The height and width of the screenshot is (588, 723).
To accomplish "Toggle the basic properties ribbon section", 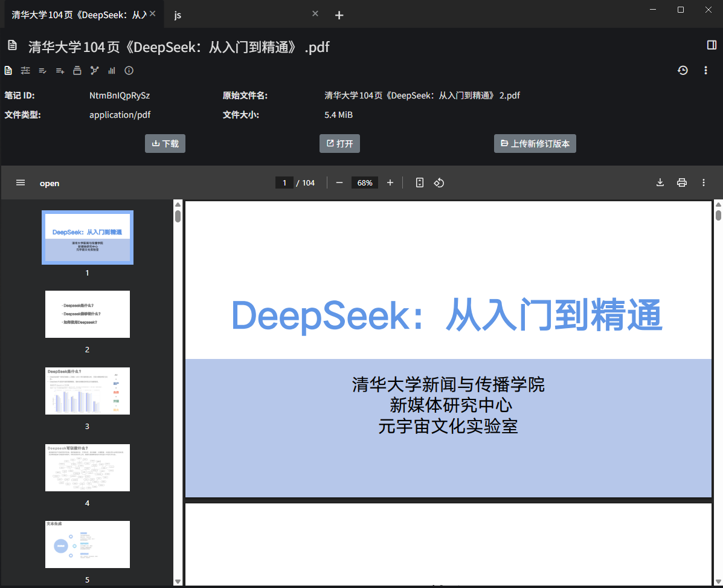I will [x=25, y=71].
